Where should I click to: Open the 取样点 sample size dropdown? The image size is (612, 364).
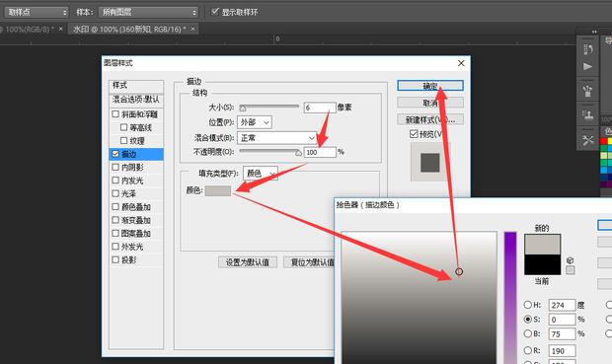coord(37,12)
